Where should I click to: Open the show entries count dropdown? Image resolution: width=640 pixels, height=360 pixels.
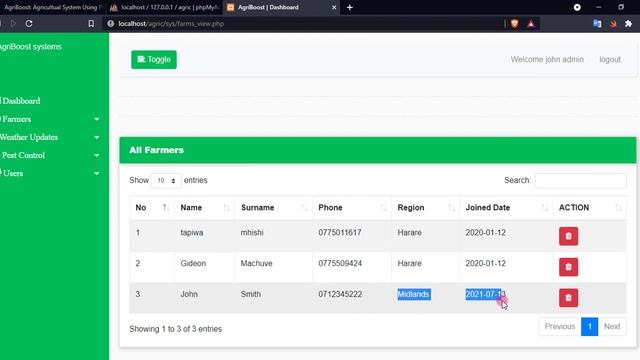pyautogui.click(x=166, y=180)
